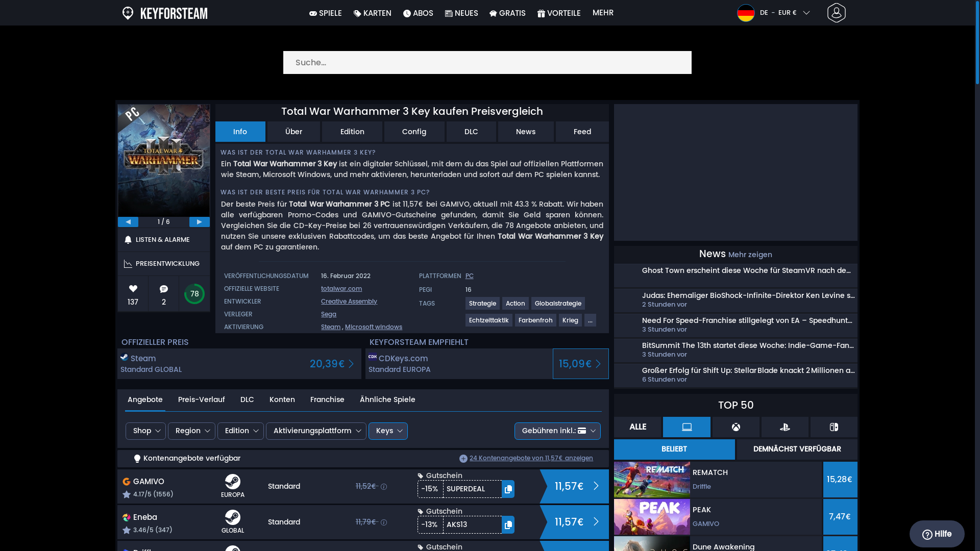980x551 pixels.
Task: Open VORTEILE in the top navigation
Action: (x=559, y=13)
